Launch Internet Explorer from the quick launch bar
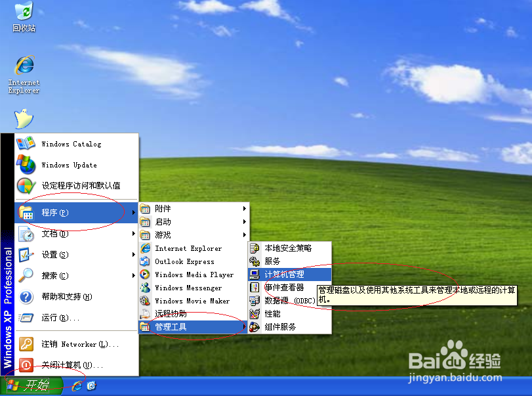Screen dimensions: 532x396 click(77, 387)
